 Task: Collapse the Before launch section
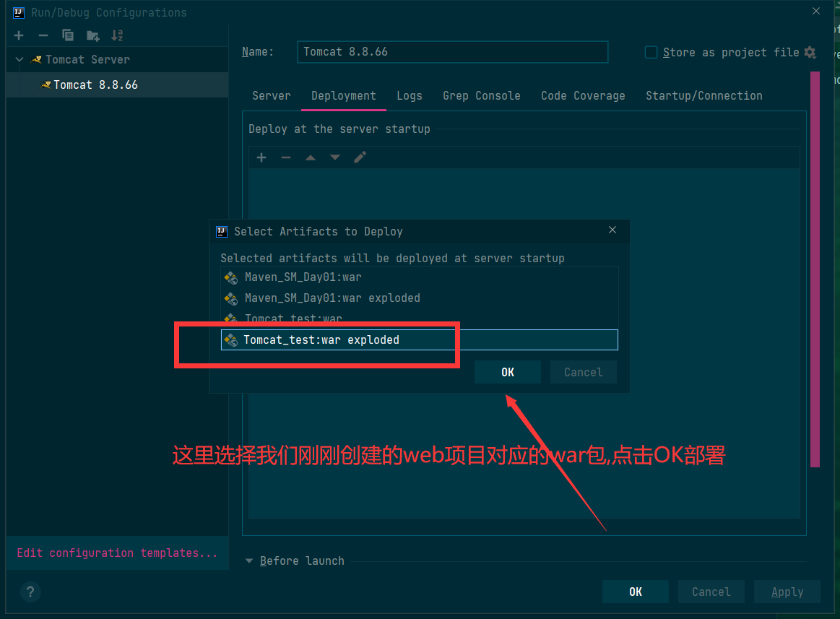[249, 561]
